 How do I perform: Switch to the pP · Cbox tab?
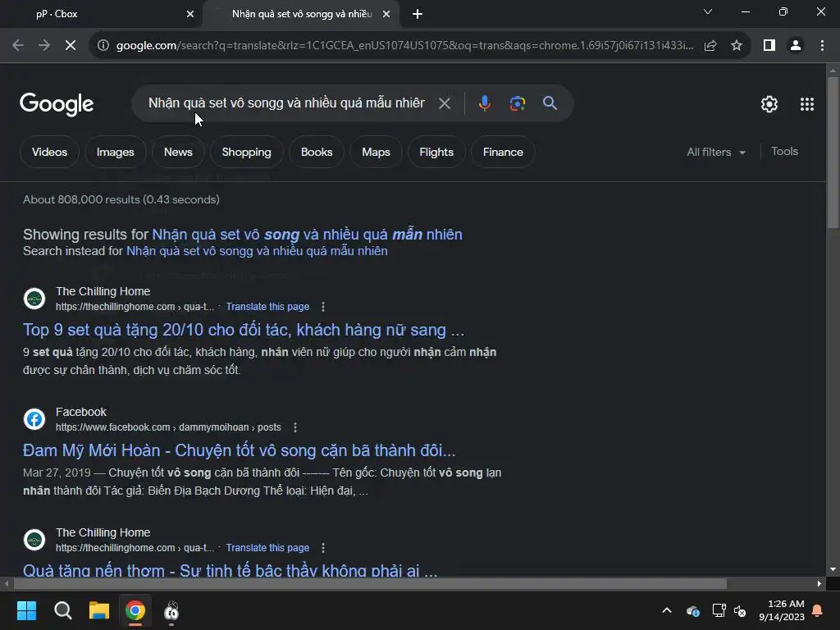[102, 14]
